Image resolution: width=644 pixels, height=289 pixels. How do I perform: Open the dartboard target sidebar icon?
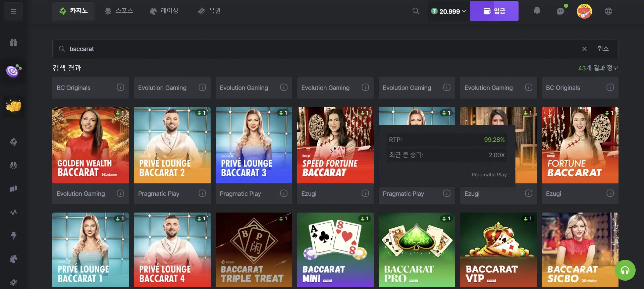[x=13, y=71]
